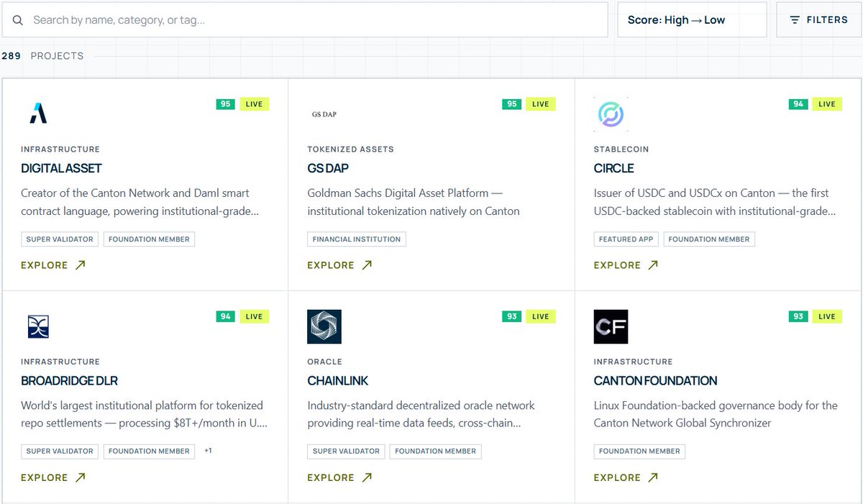Click the Goldman Sachs Digital Asset Platform description

(414, 202)
